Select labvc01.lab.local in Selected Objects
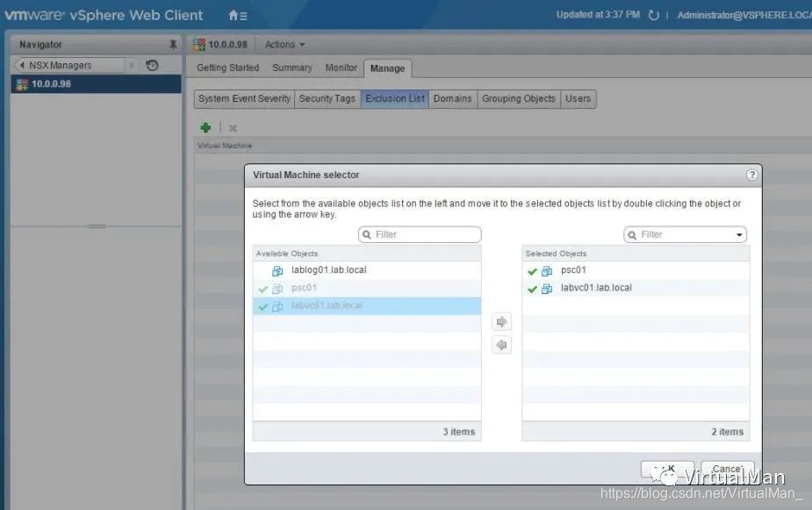Viewport: 812px width, 510px height. pos(636,288)
